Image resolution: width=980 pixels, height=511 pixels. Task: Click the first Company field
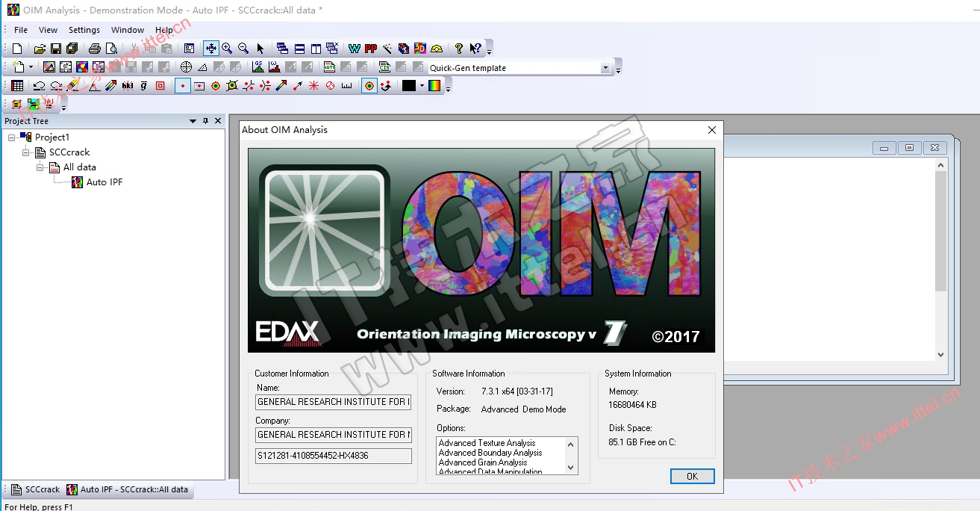[x=333, y=435]
